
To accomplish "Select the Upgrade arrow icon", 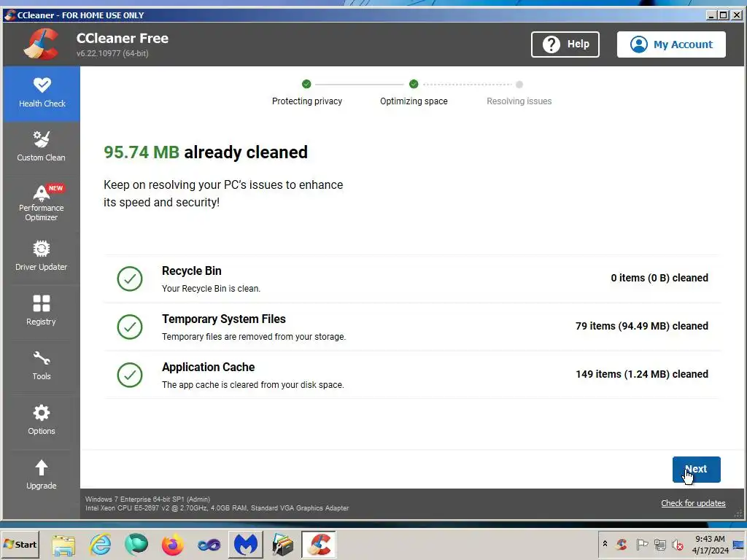I will point(42,467).
